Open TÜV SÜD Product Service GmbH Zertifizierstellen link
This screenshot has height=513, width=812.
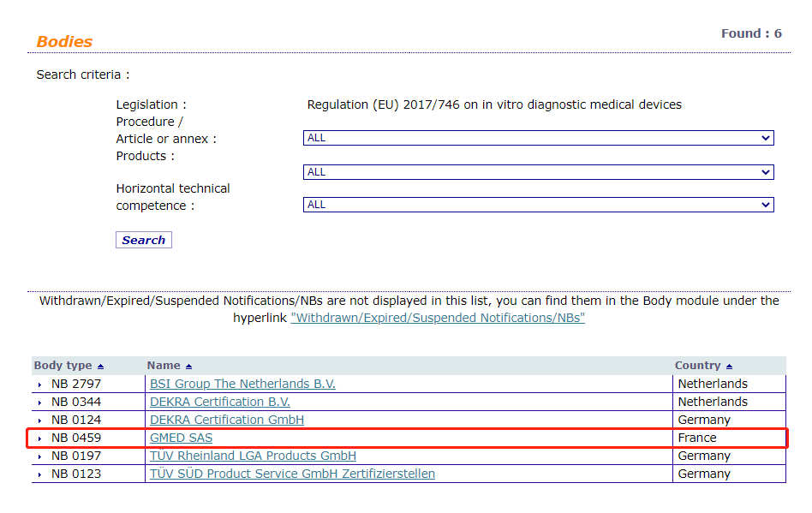[x=292, y=474]
